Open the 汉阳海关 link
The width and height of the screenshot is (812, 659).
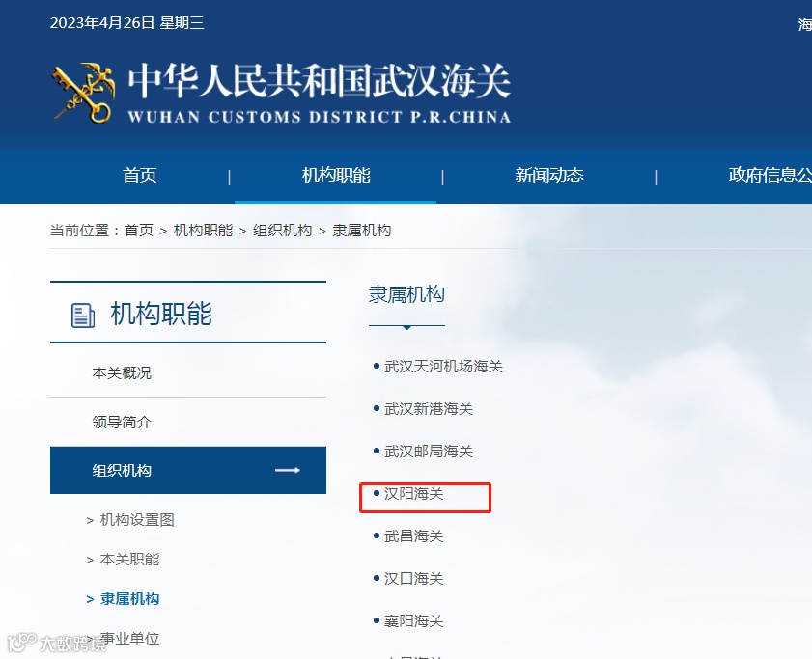(x=413, y=494)
